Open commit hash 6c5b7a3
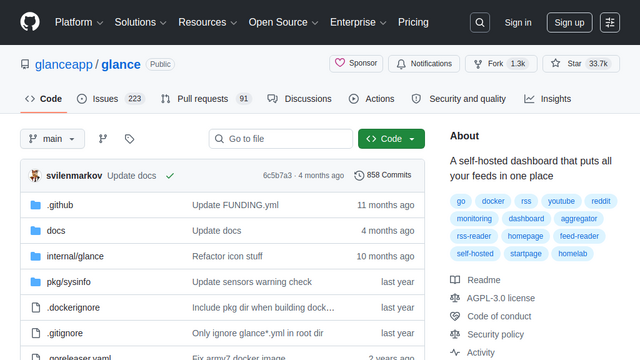 [x=277, y=176]
